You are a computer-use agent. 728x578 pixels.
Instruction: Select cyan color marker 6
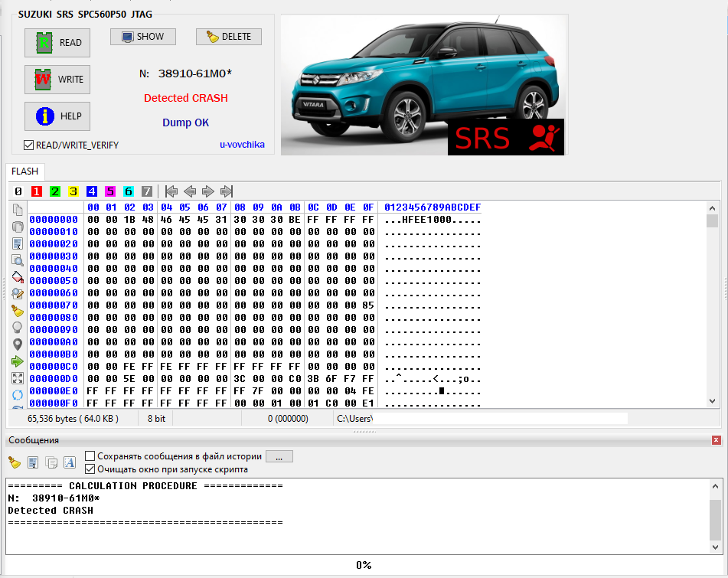128,191
